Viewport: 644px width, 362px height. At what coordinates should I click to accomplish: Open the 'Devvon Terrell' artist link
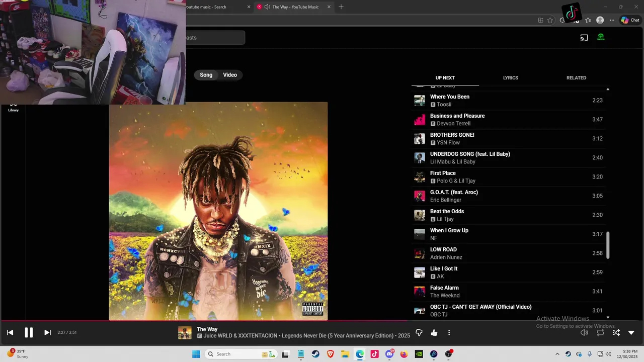(454, 124)
